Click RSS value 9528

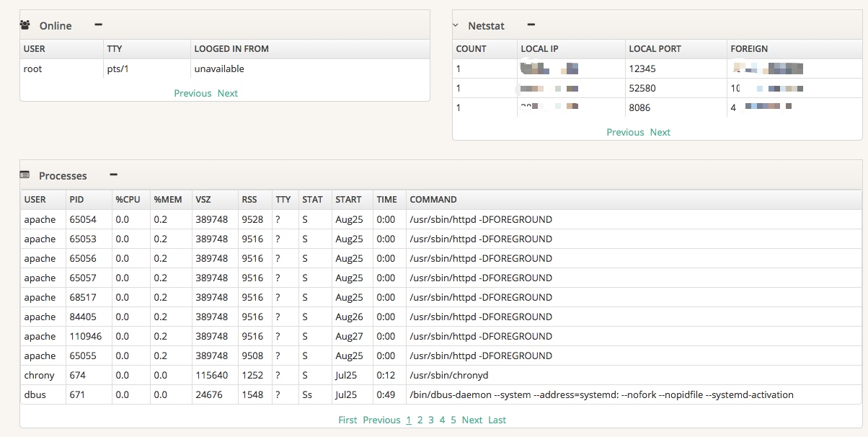pyautogui.click(x=254, y=219)
